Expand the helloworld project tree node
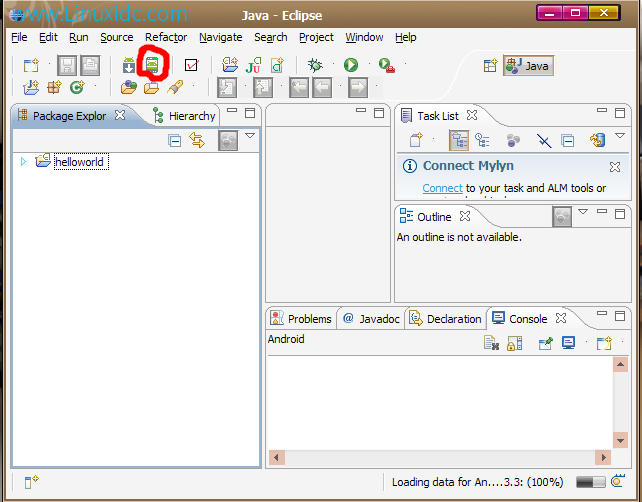 tap(23, 162)
